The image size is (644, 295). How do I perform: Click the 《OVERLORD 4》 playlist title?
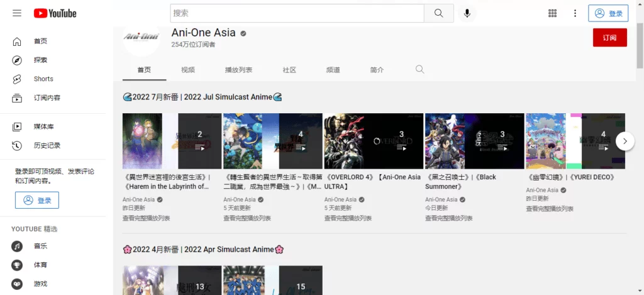(x=372, y=182)
